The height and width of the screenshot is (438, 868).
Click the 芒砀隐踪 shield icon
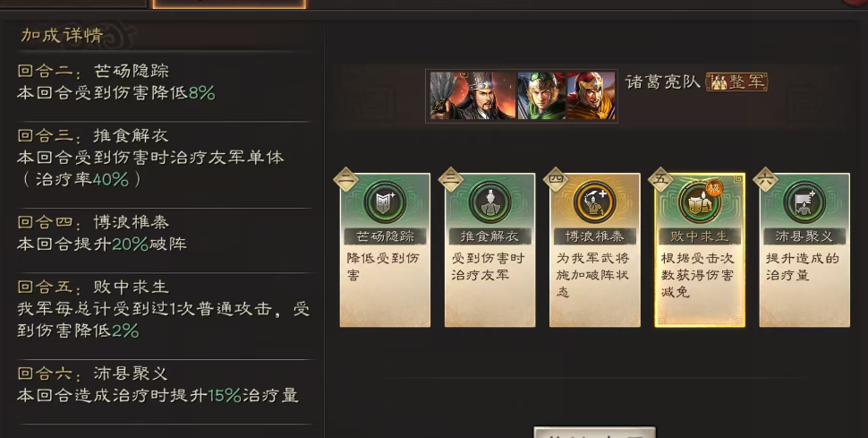(385, 202)
